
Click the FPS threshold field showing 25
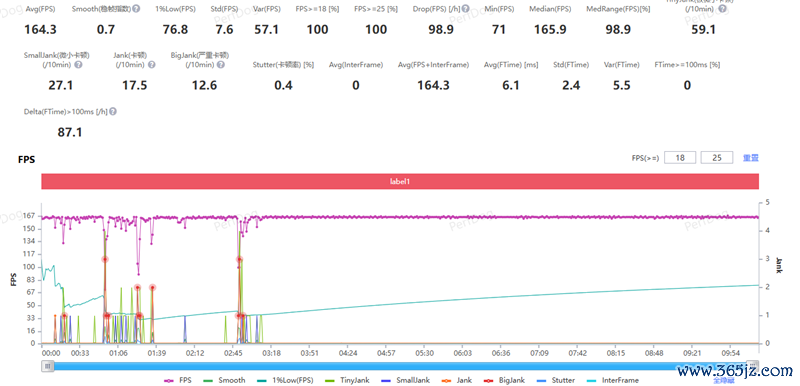(717, 158)
